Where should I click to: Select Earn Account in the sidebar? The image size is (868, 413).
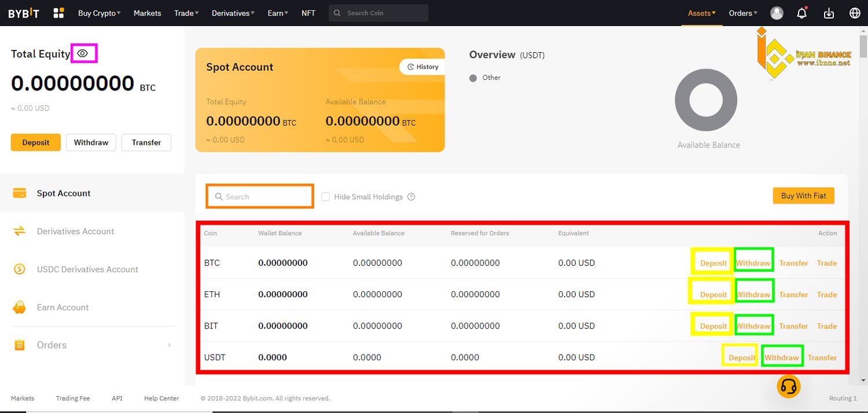93,307
